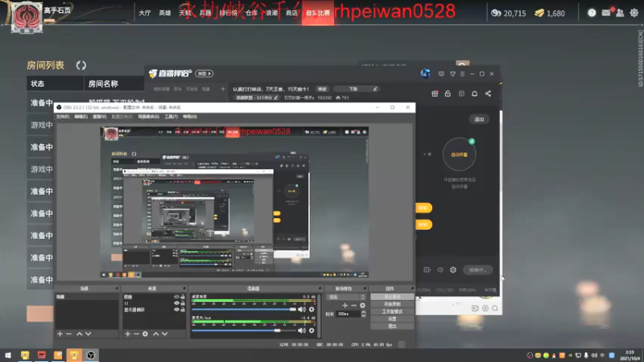Screen dimensions: 644x362
Task: Open the 帮助(H) menu in OBS
Action: pyautogui.click(x=190, y=117)
